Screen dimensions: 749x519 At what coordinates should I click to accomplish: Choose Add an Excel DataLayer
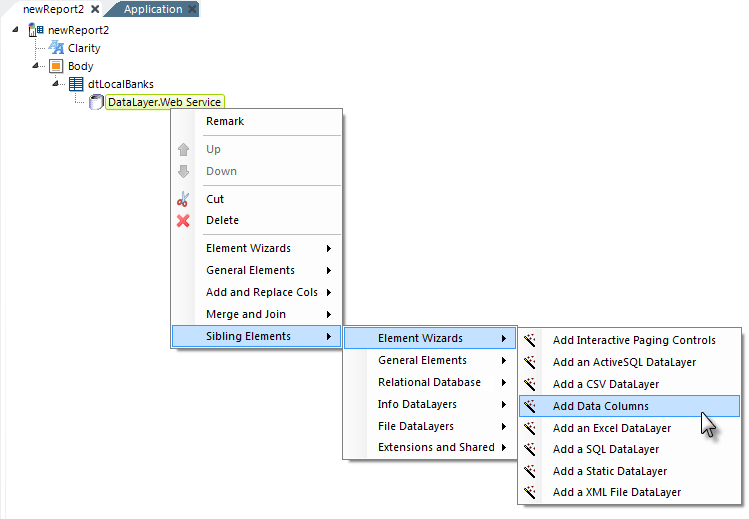click(630, 428)
